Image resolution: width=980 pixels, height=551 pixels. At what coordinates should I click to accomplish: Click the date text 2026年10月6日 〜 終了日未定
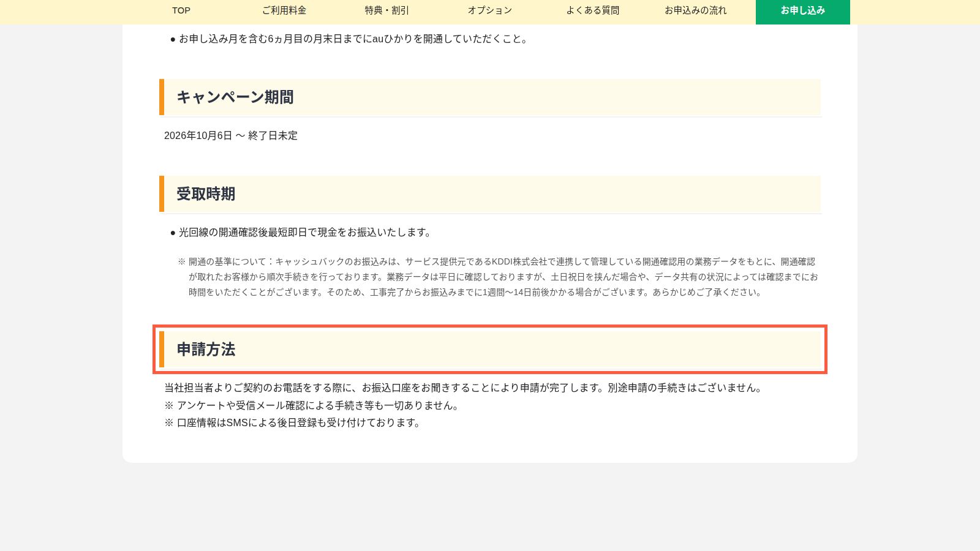tap(231, 135)
